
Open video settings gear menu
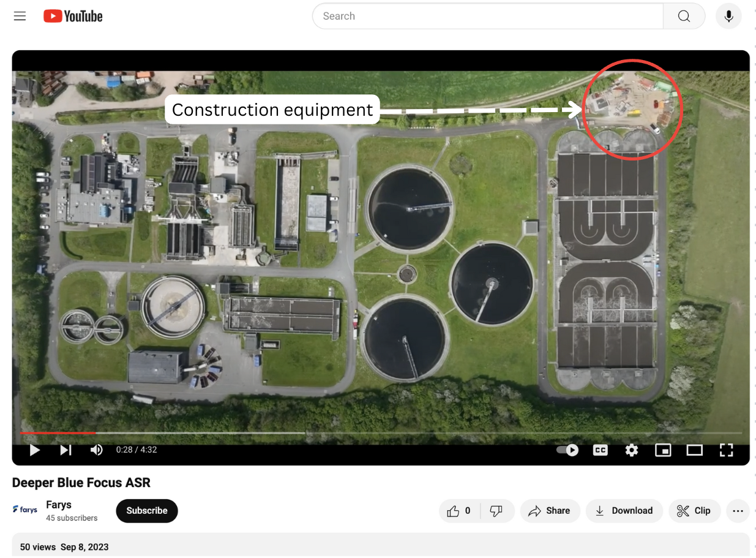[x=632, y=450]
